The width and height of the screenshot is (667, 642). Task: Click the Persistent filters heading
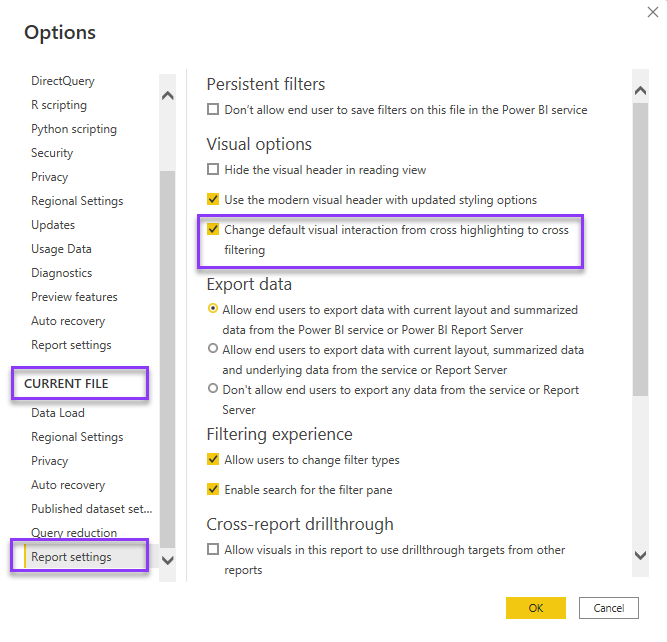pos(266,84)
